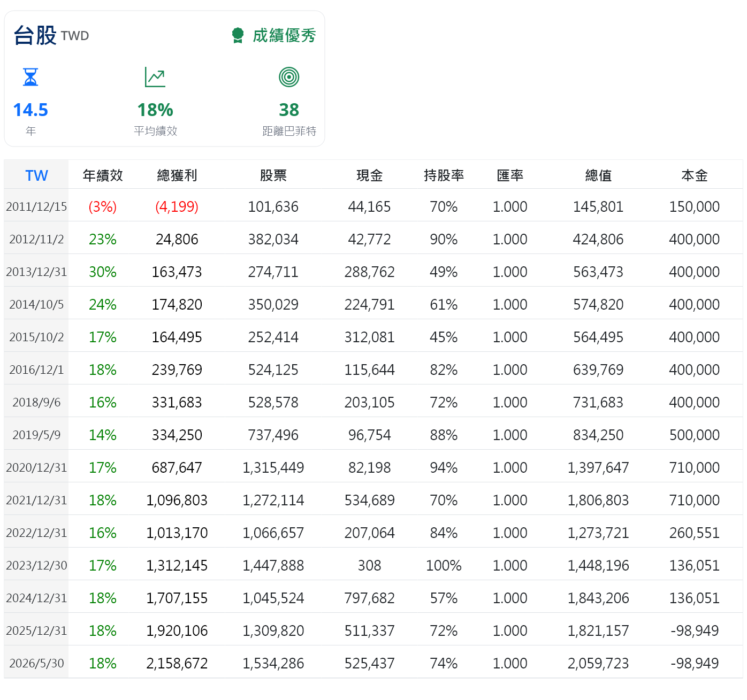Viewport: 747px width, 700px height.
Task: Click the 股票 column header
Action: [273, 175]
